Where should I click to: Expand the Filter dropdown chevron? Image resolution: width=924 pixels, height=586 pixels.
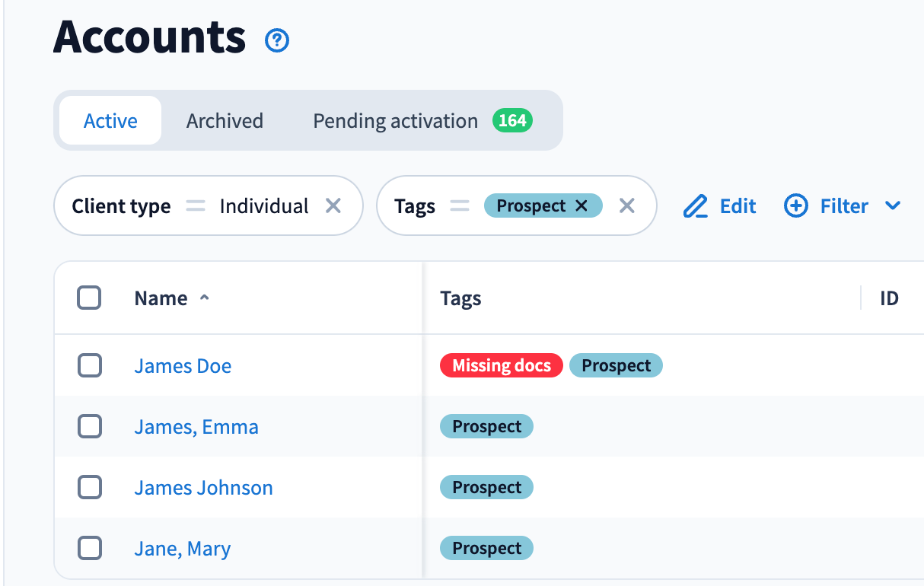pyautogui.click(x=893, y=206)
